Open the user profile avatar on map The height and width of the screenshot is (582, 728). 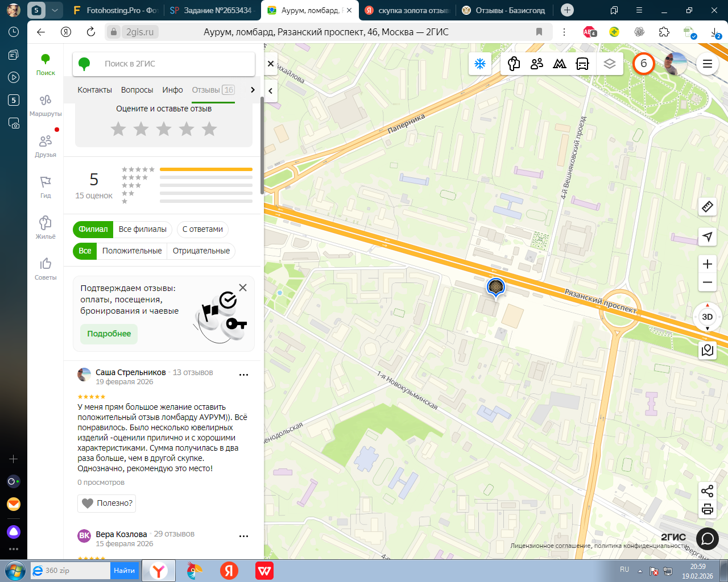676,64
